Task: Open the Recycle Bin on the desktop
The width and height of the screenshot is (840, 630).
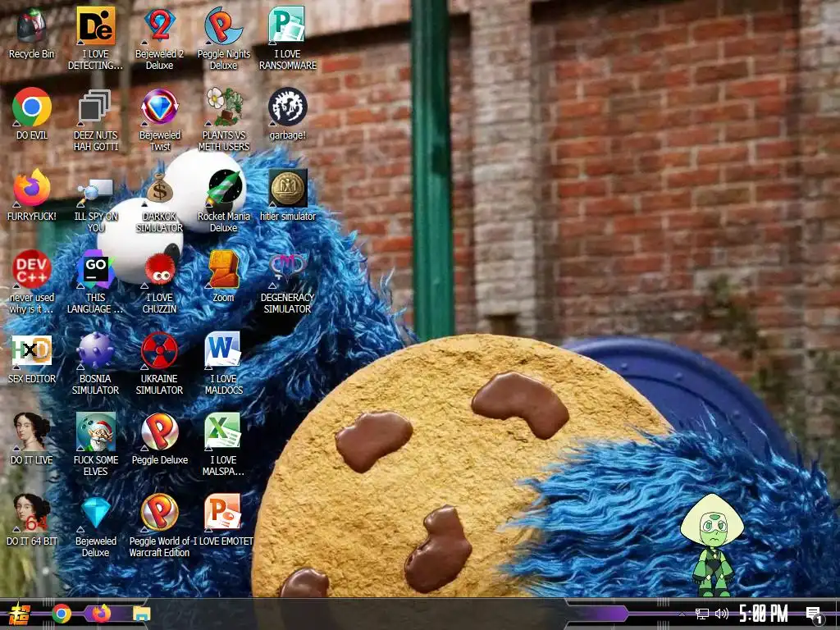Action: pos(32,34)
